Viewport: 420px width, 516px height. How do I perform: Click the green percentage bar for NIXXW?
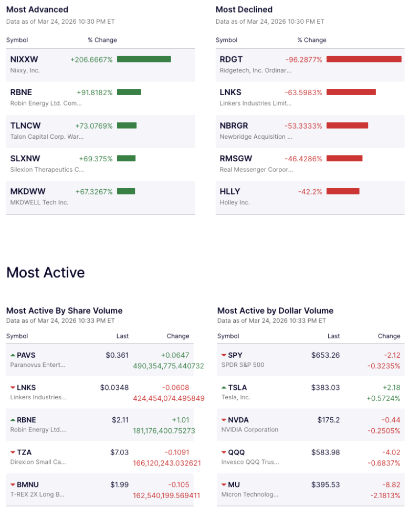point(143,59)
